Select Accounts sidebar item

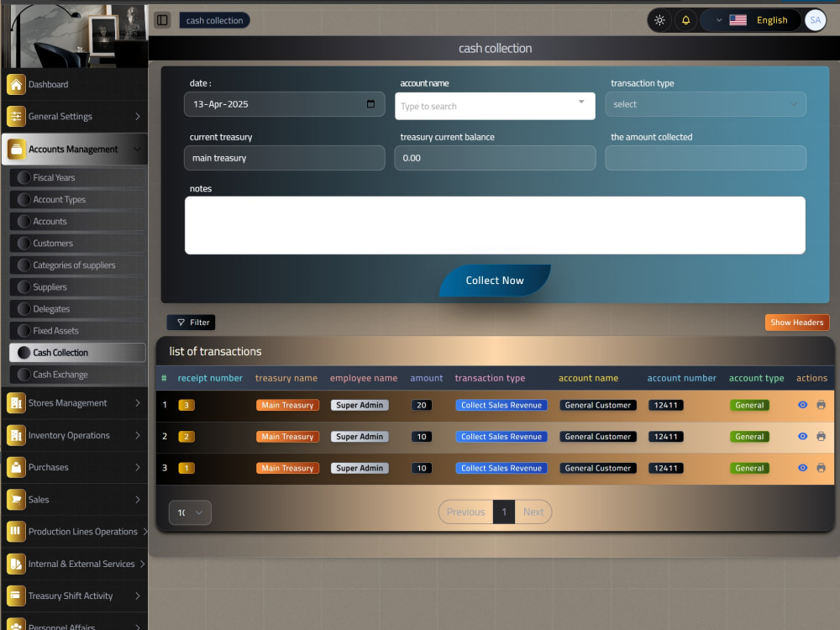[x=77, y=221]
